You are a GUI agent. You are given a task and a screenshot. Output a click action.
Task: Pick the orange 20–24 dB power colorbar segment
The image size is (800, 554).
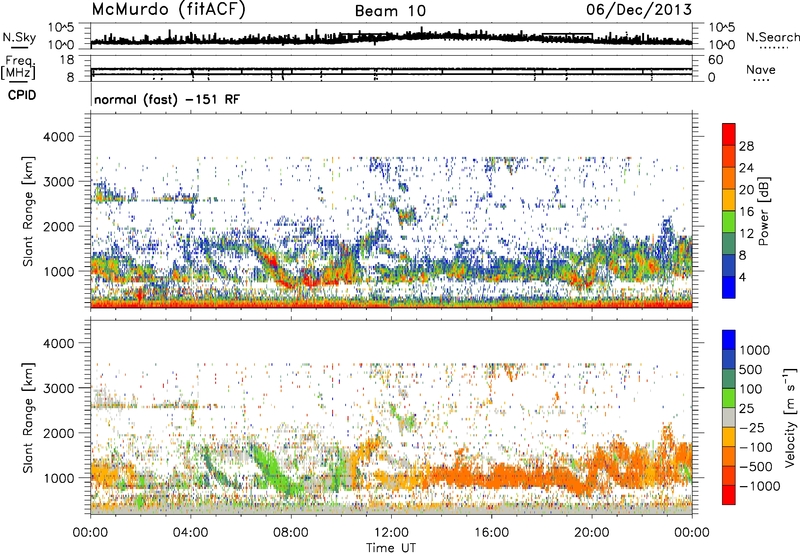pos(729,179)
